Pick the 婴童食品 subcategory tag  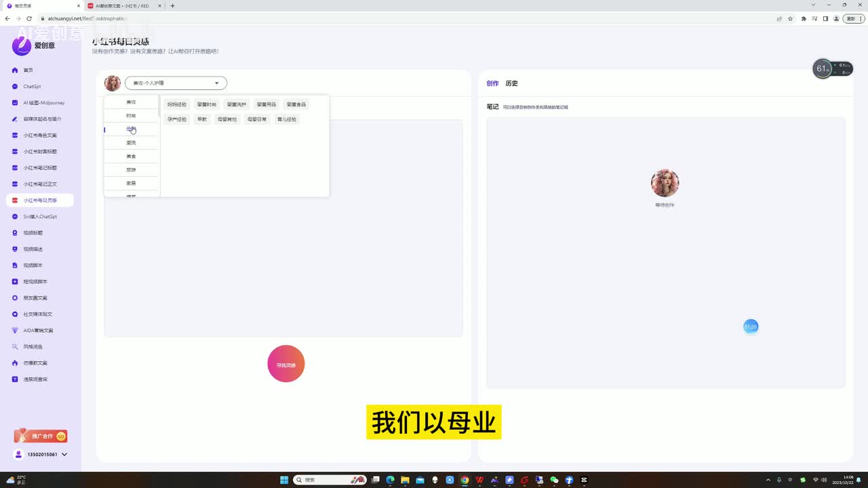(296, 104)
